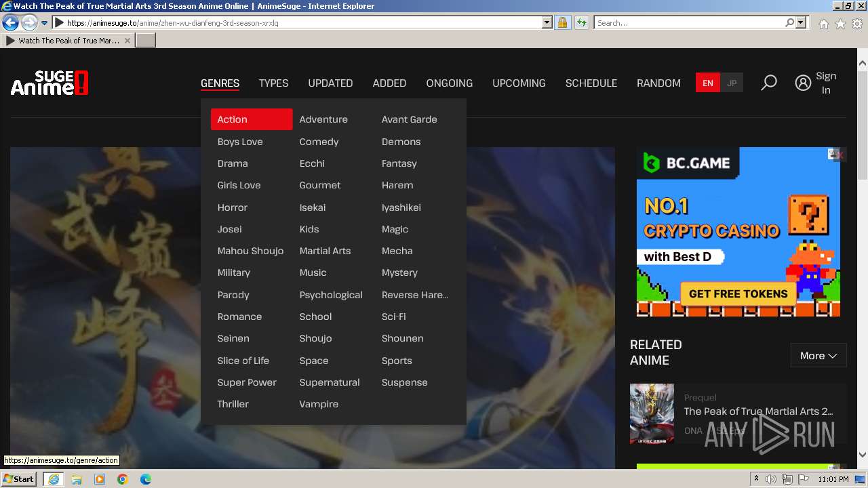Click the search magnifier in the IE search box

tap(789, 22)
